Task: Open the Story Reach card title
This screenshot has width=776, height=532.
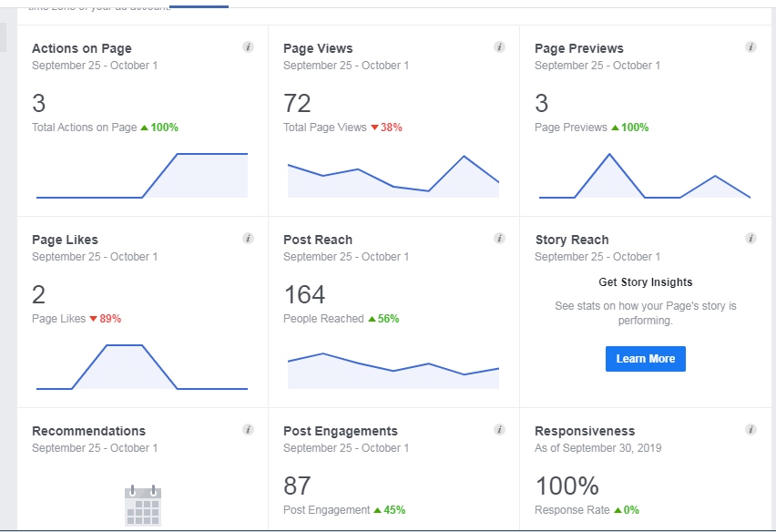Action: [572, 240]
